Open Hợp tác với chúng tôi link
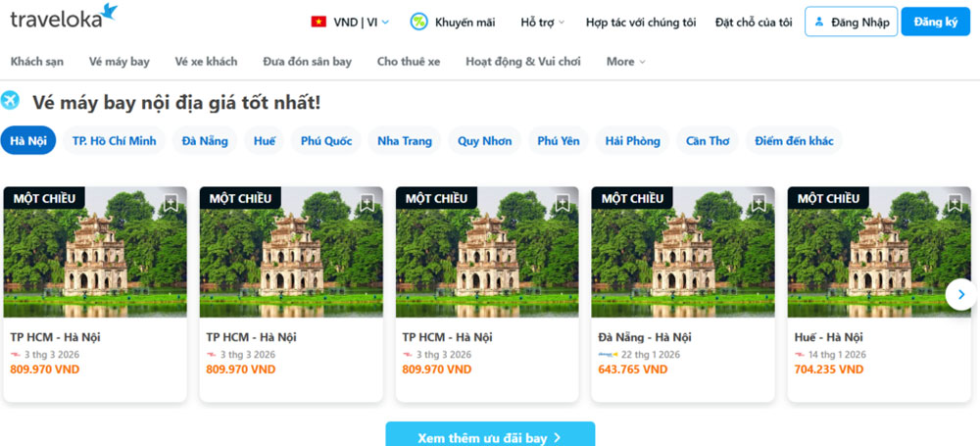 tap(641, 22)
